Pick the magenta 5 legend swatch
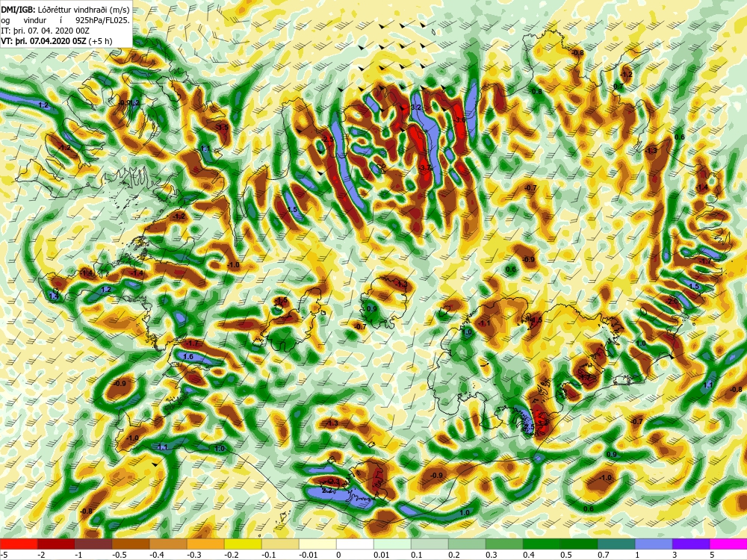The height and width of the screenshot is (560, 747). click(728, 544)
